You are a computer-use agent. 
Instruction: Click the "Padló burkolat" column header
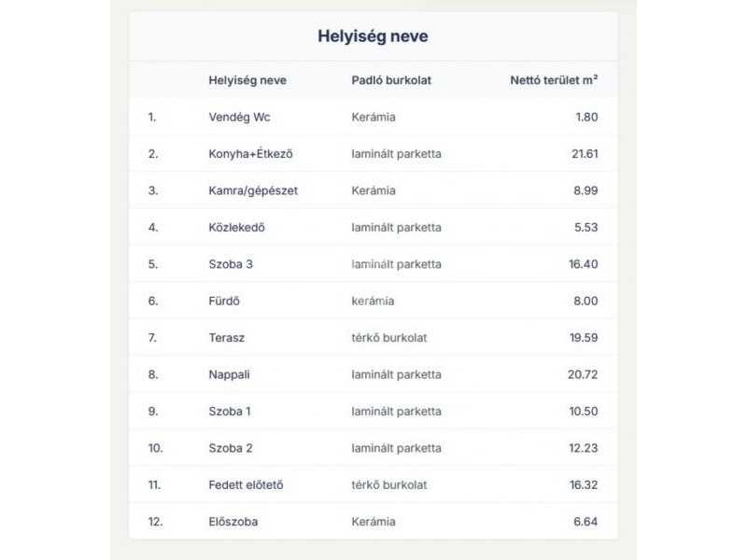391,80
